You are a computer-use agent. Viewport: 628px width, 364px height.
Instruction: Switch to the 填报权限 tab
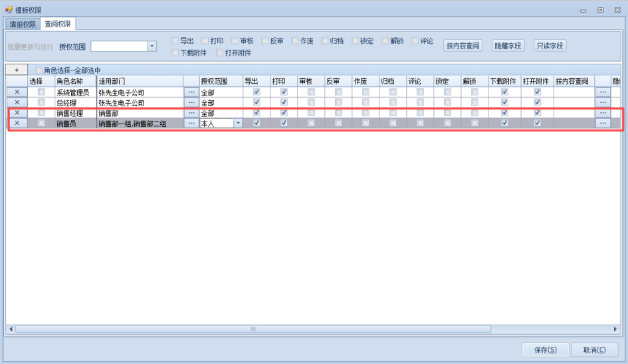point(23,24)
